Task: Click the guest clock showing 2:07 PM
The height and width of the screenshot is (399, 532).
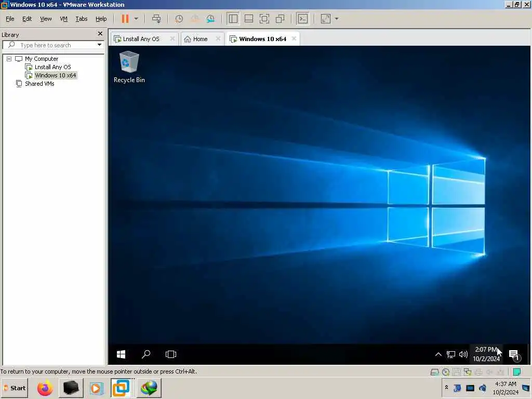Action: (486, 354)
